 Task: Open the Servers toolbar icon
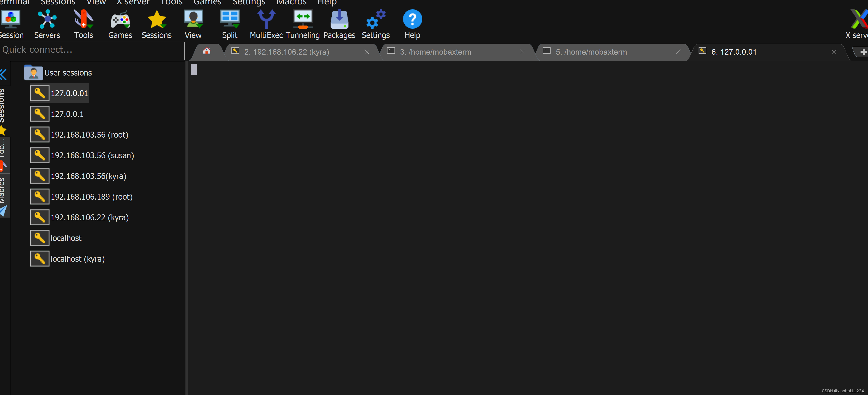47,19
